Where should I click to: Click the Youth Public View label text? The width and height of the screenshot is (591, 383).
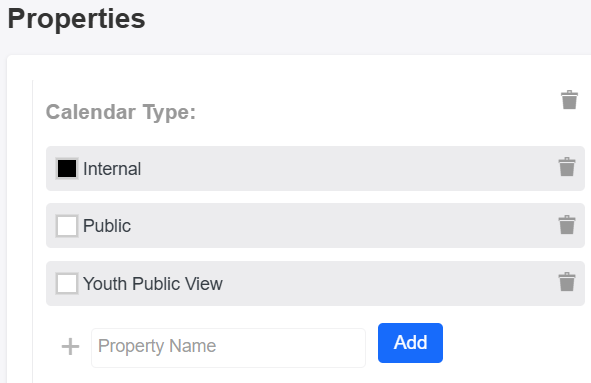(153, 283)
